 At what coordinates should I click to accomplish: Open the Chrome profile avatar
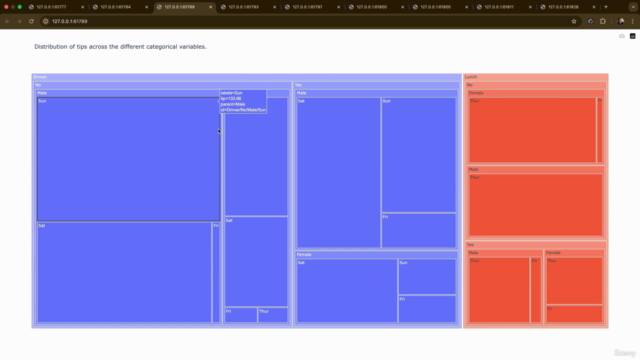[x=621, y=21]
